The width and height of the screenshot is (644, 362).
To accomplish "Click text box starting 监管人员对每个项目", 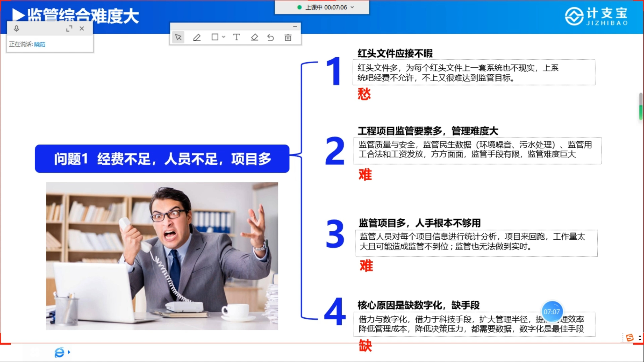I will point(476,243).
